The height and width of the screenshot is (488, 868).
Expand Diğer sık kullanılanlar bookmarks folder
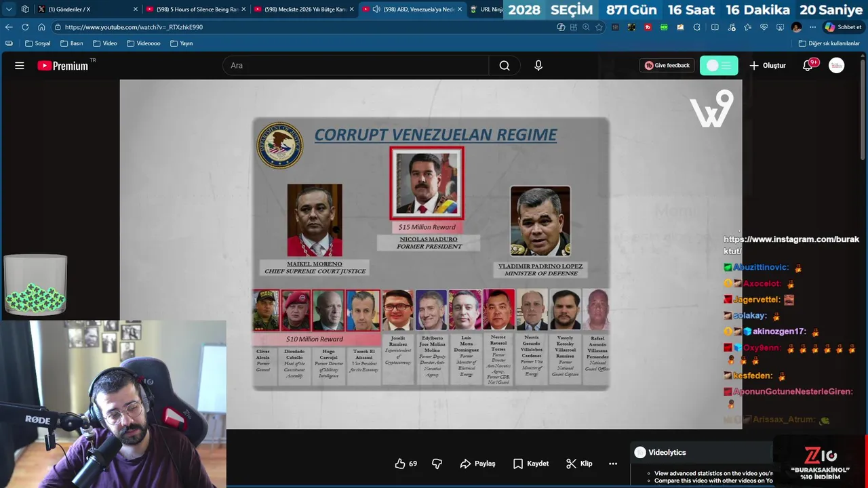[829, 43]
